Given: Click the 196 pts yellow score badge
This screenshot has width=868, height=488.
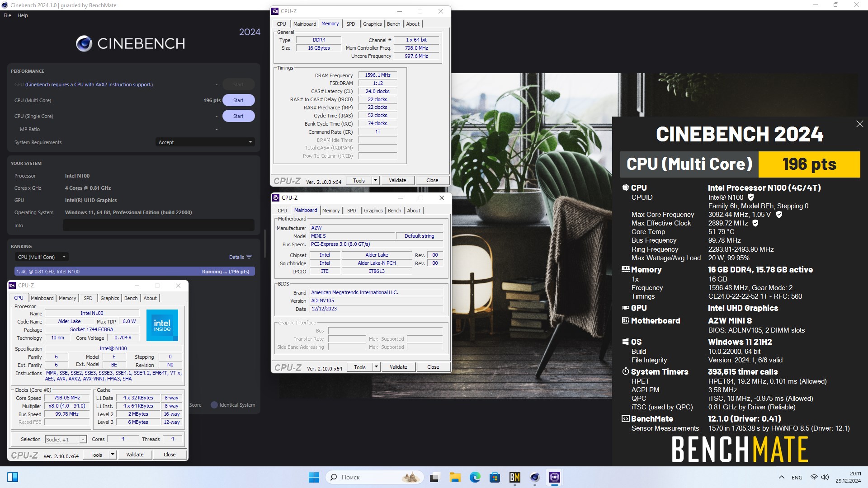Looking at the screenshot, I should click(809, 164).
